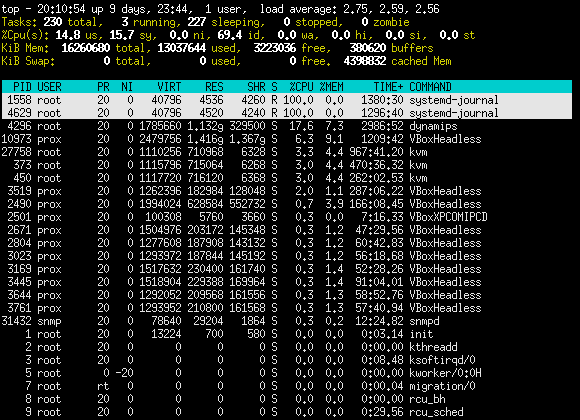Click the PID 2490 cell
580x420 pixels.
pos(19,204)
